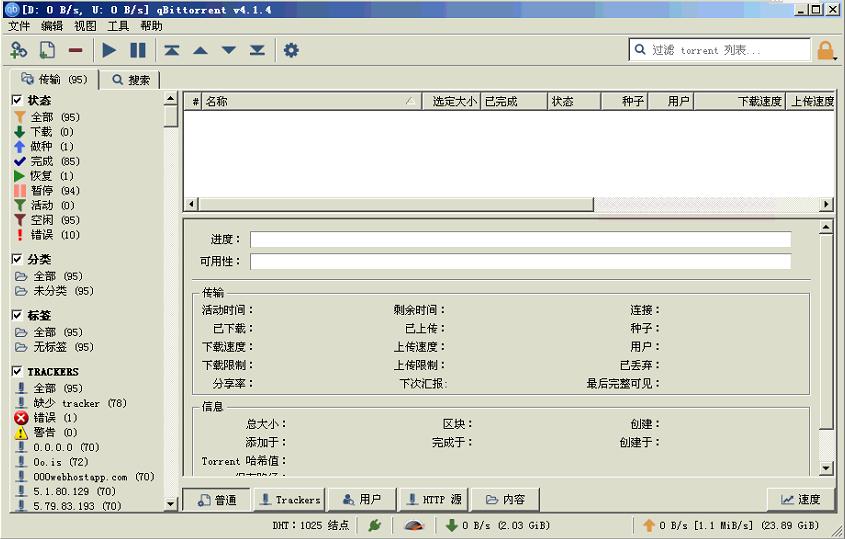Click sidebar scrollbar down arrow
This screenshot has height=539, width=845.
pyautogui.click(x=171, y=504)
